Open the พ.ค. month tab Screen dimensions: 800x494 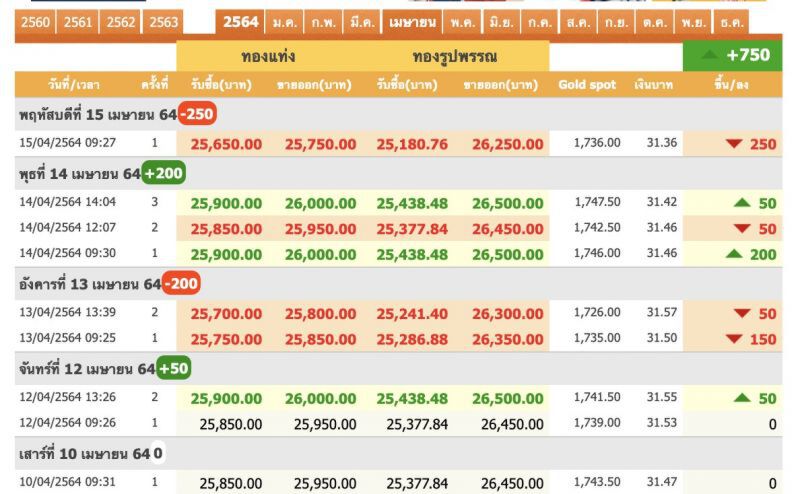pos(462,22)
